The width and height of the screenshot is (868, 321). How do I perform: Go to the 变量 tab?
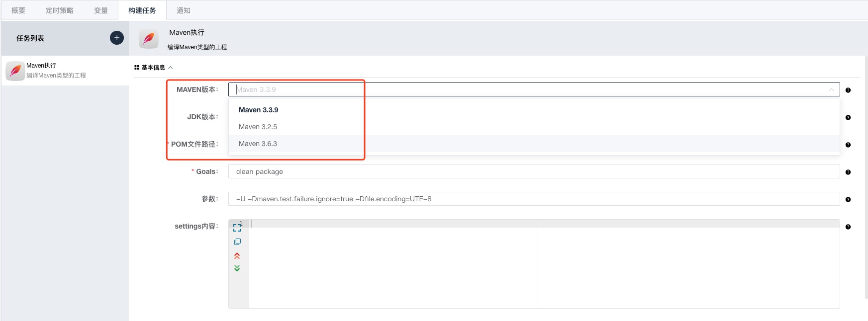point(101,10)
